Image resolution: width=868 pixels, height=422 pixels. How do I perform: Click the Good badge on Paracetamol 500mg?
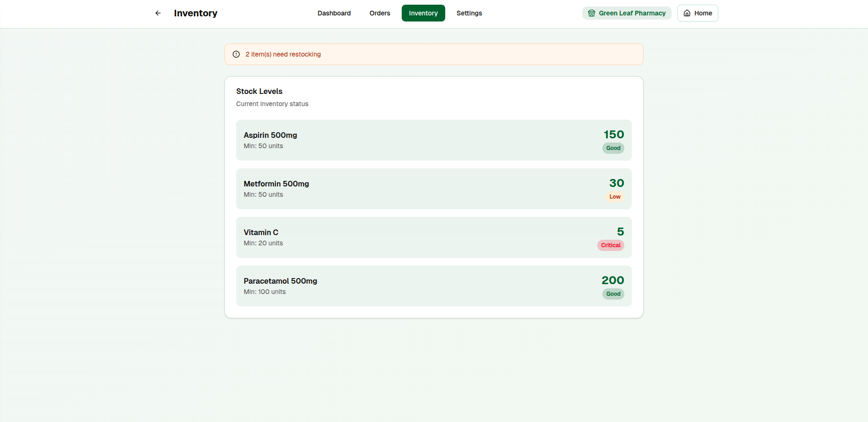click(613, 294)
